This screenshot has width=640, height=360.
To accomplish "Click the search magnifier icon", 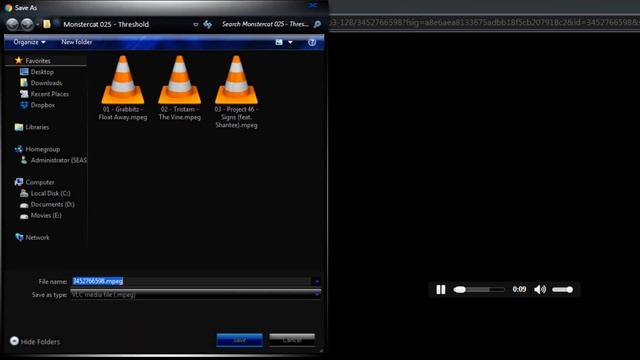I will (x=317, y=24).
